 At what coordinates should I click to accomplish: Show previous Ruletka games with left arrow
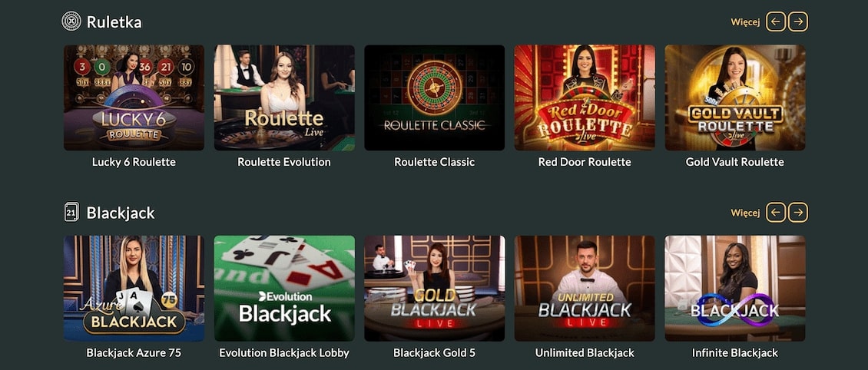point(776,21)
